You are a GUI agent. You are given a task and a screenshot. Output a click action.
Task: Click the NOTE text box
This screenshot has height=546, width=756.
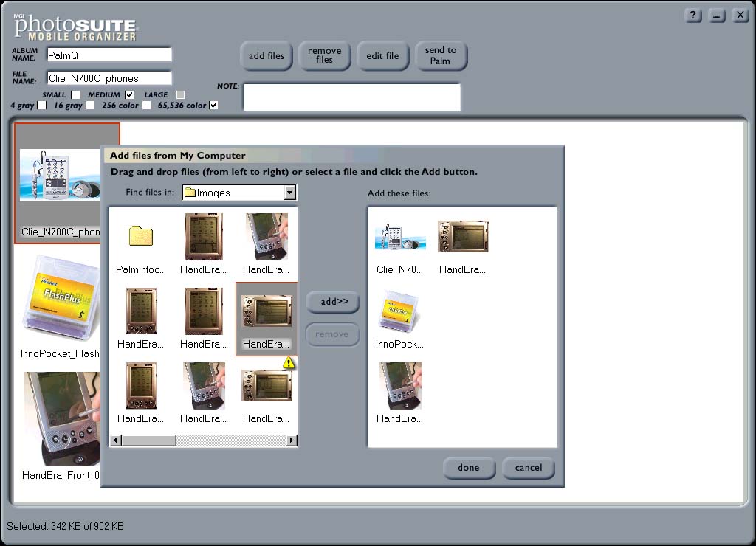coord(352,97)
